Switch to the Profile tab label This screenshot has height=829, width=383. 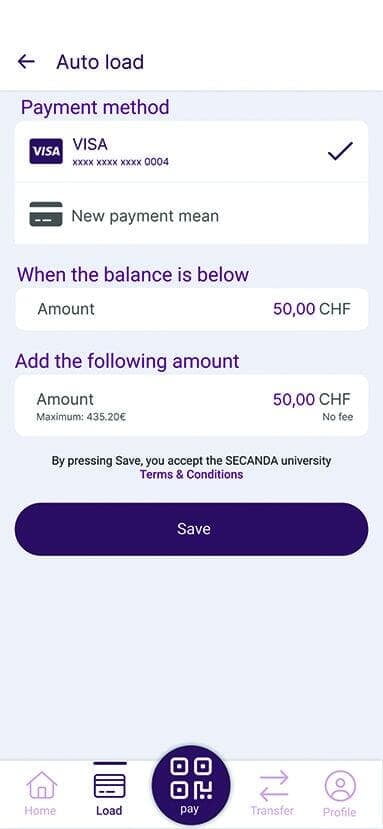coord(340,812)
